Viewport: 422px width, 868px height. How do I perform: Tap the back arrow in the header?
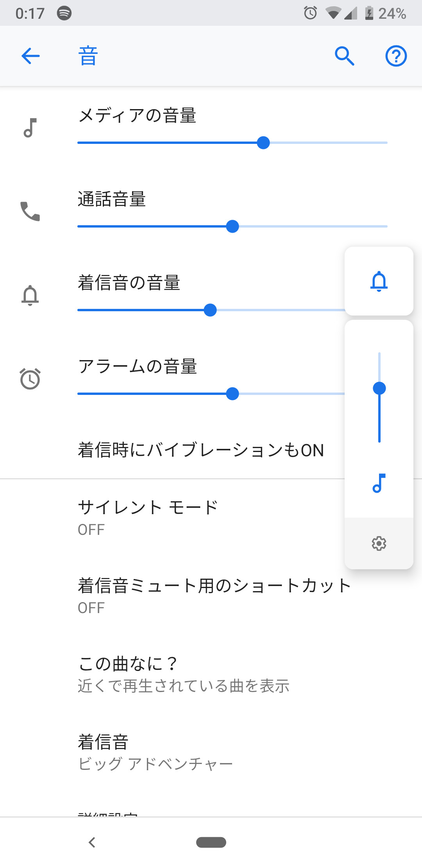tap(30, 56)
